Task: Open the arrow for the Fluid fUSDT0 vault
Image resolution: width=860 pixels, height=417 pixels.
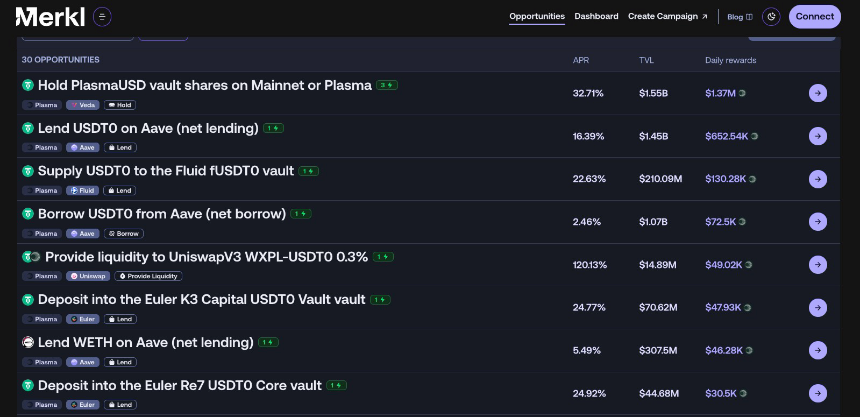Action: point(817,179)
